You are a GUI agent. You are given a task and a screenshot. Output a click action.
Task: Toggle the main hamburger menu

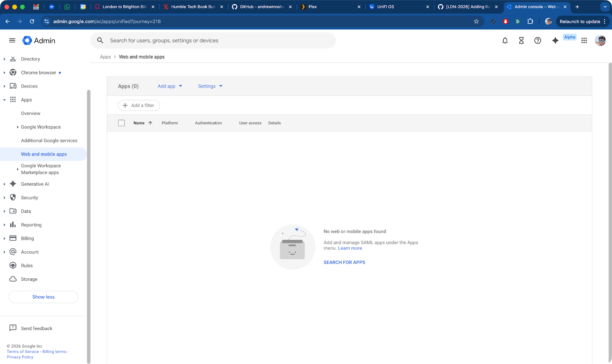pyautogui.click(x=12, y=41)
